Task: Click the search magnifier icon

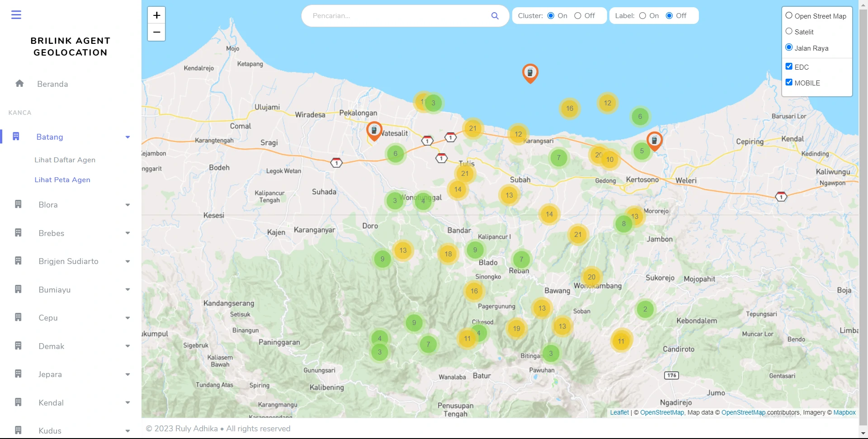Action: coord(495,16)
